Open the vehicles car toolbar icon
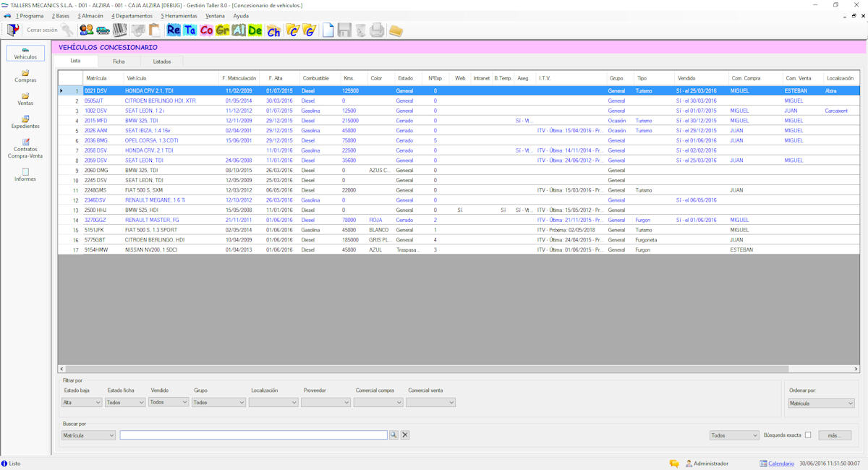Viewport: 868px width, 470px height. tap(103, 30)
